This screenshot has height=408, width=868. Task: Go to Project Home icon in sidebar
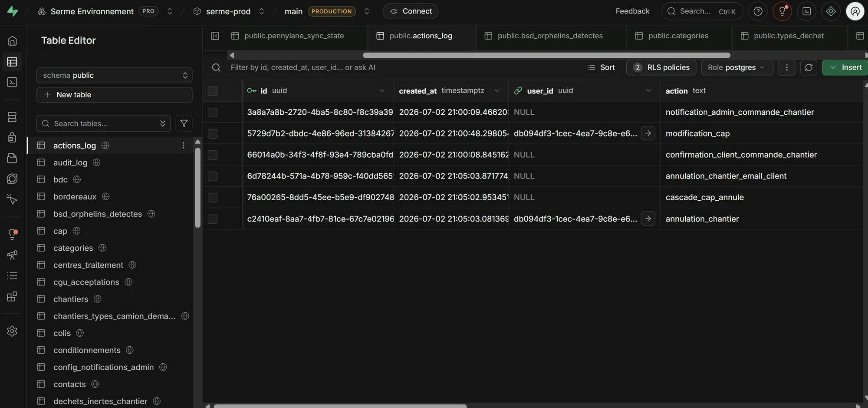click(12, 41)
